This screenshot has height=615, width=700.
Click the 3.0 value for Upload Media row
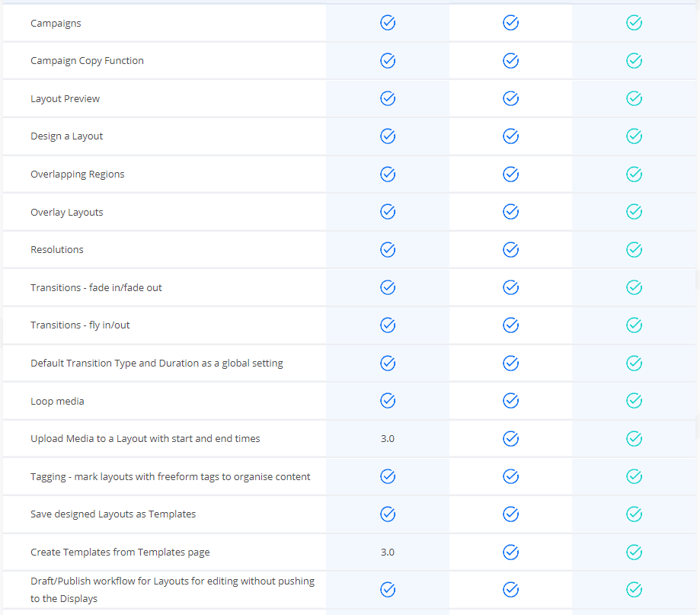pos(388,439)
